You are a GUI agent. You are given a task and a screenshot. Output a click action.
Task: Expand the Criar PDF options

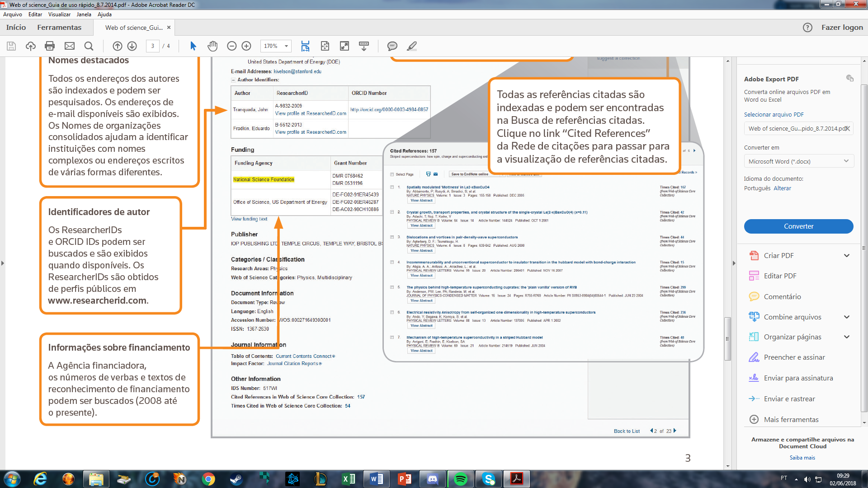pos(846,256)
